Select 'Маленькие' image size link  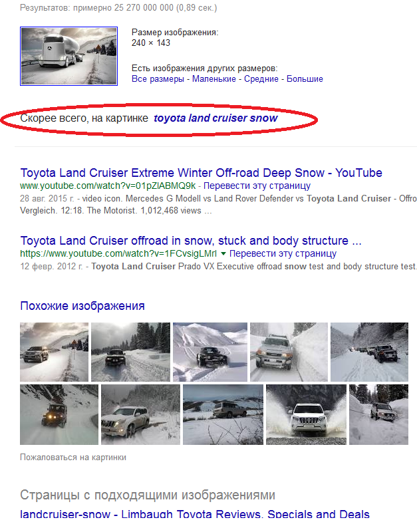(x=214, y=79)
